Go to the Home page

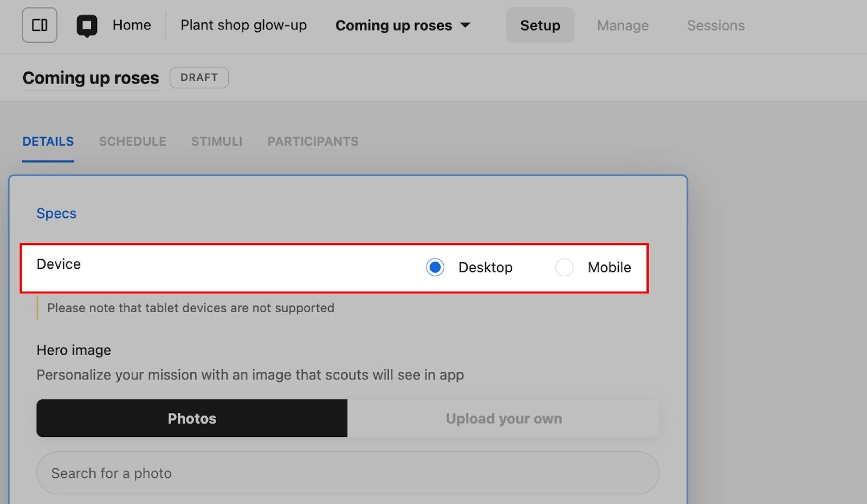132,25
